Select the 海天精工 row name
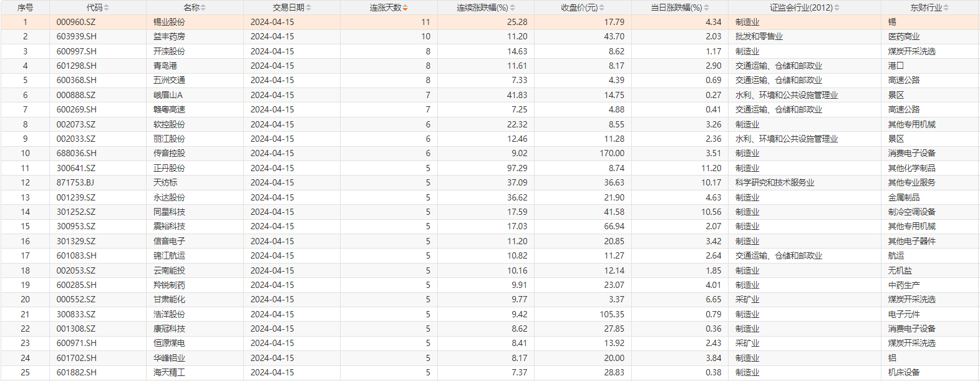Image resolution: width=980 pixels, height=381 pixels. 169,372
